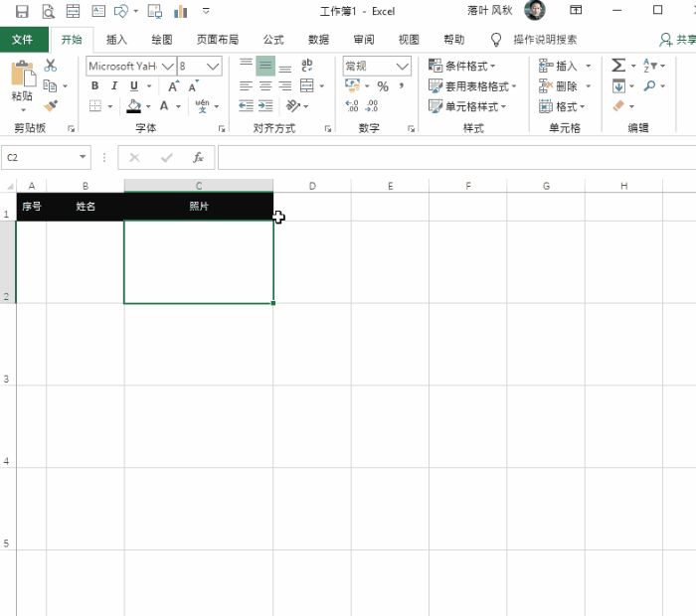Viewport: 696px width, 616px height.
Task: Click the Sort and Filter icon
Action: tap(649, 66)
